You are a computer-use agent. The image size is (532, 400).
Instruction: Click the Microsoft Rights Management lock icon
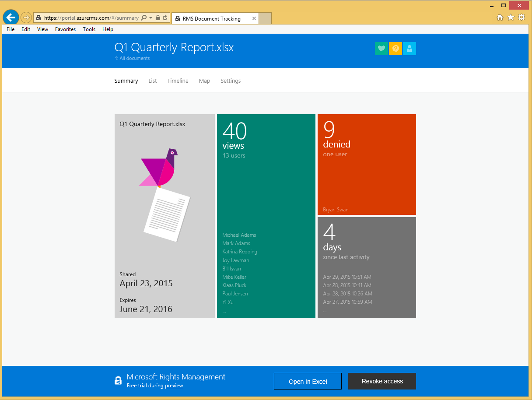click(118, 381)
